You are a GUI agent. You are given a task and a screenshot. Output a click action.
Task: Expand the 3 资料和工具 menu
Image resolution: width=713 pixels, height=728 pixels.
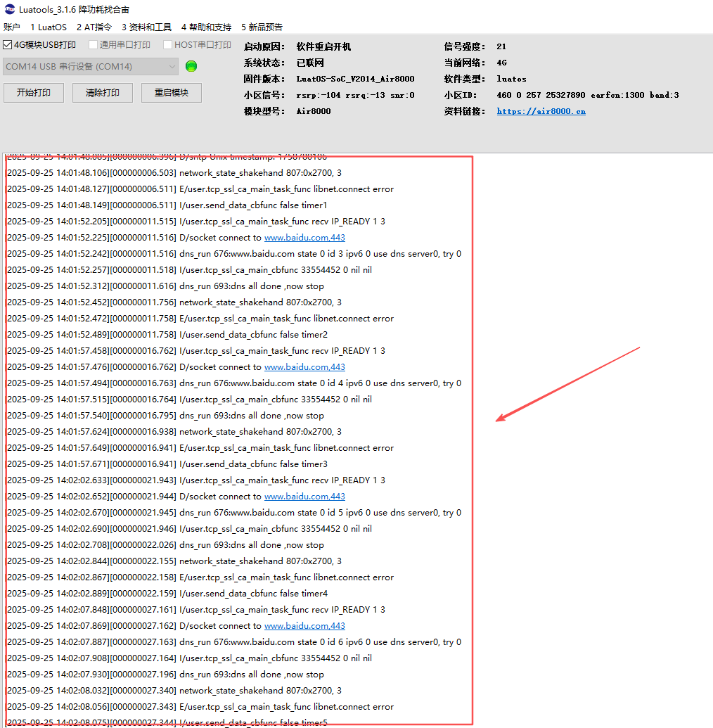click(x=146, y=27)
